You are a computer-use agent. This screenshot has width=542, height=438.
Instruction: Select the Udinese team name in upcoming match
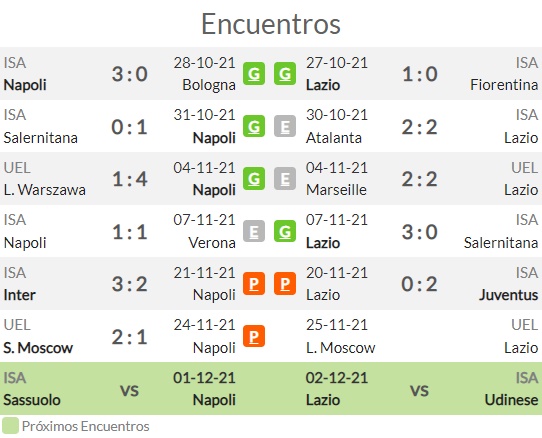(x=511, y=400)
